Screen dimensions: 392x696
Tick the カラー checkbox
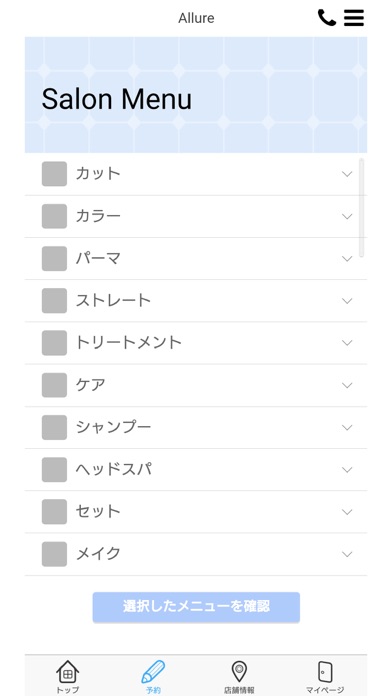pos(54,216)
